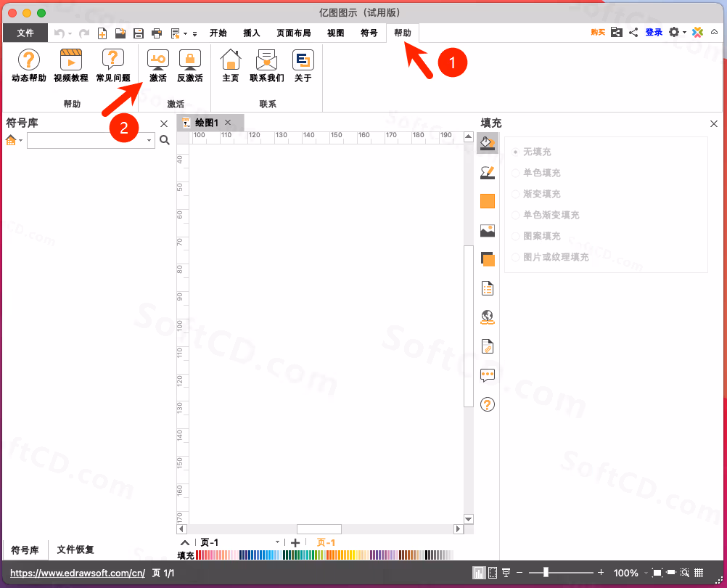Expand the undo history dropdown arrow
This screenshot has height=588, width=727.
pos(70,34)
